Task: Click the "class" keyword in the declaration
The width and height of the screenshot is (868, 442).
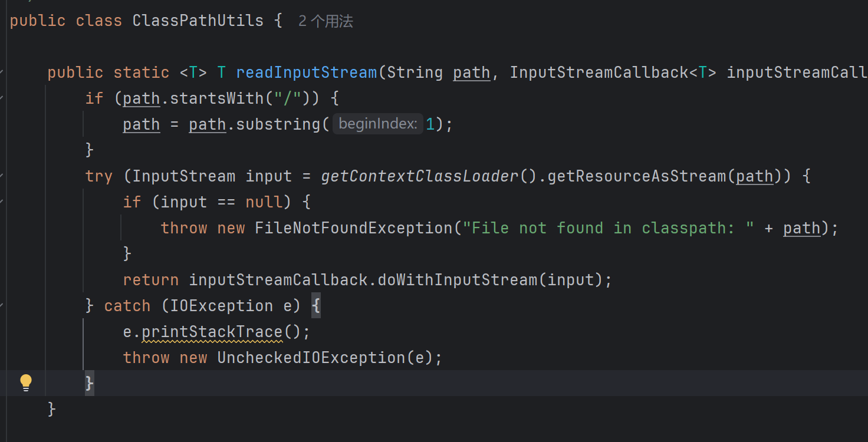Action: [x=98, y=21]
